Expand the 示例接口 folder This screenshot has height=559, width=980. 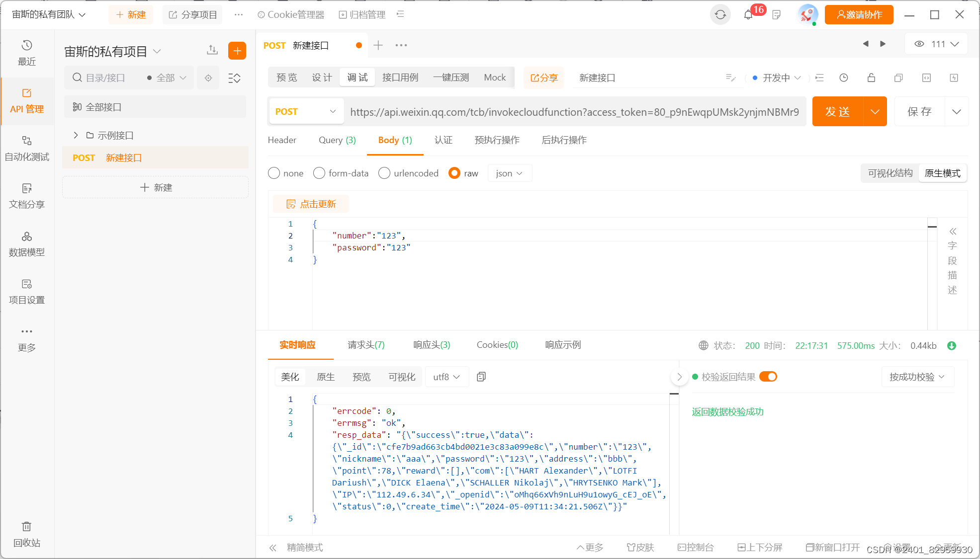(76, 135)
